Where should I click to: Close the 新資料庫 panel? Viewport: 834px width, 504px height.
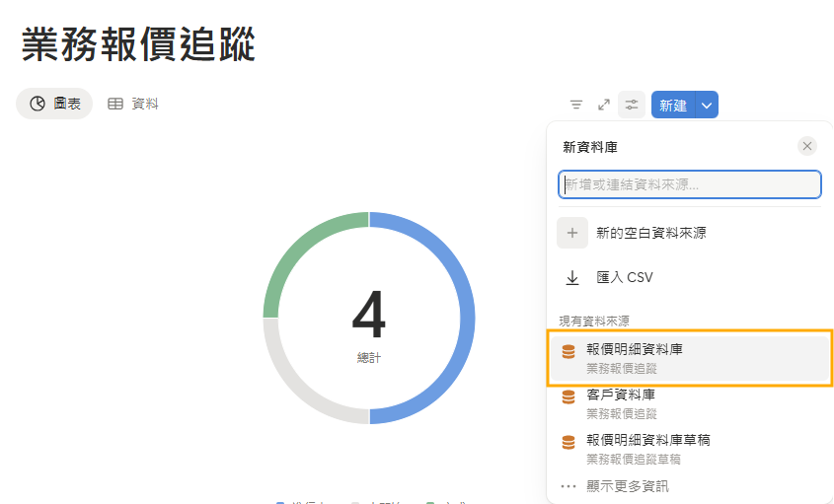[807, 146]
